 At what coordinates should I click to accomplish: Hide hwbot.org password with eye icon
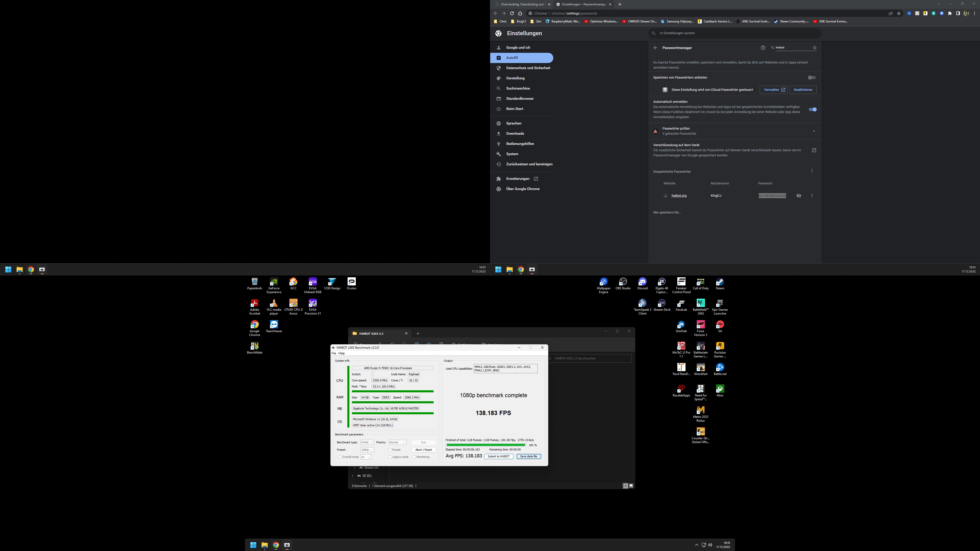[x=799, y=196]
